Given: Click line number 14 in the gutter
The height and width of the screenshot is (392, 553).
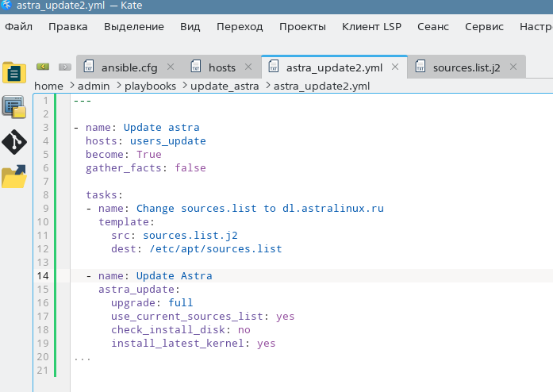Looking at the screenshot, I should (x=43, y=275).
